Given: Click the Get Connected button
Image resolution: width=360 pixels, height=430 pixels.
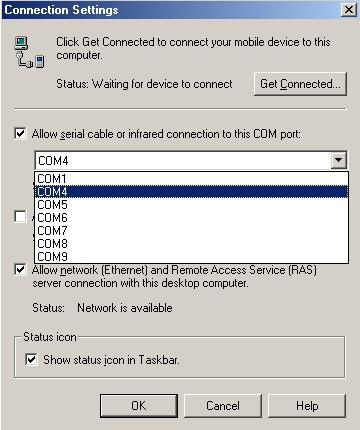Looking at the screenshot, I should coord(300,84).
